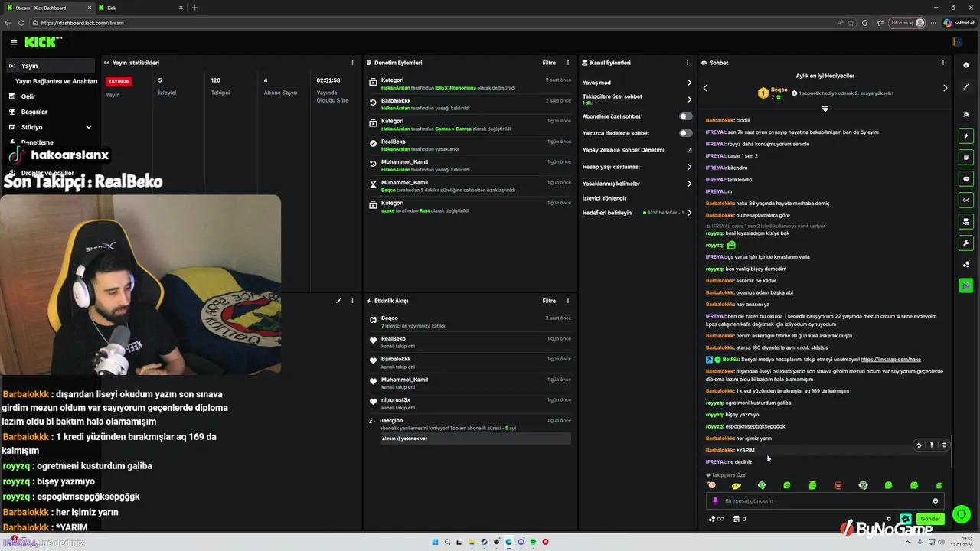This screenshot has width=980, height=551.
Task: Click the lightning bolt icon in right sidebar
Action: coord(966,136)
